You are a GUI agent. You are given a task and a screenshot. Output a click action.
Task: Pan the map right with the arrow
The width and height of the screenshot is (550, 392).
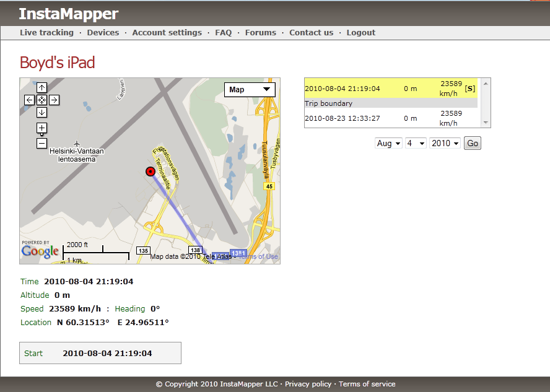click(54, 100)
